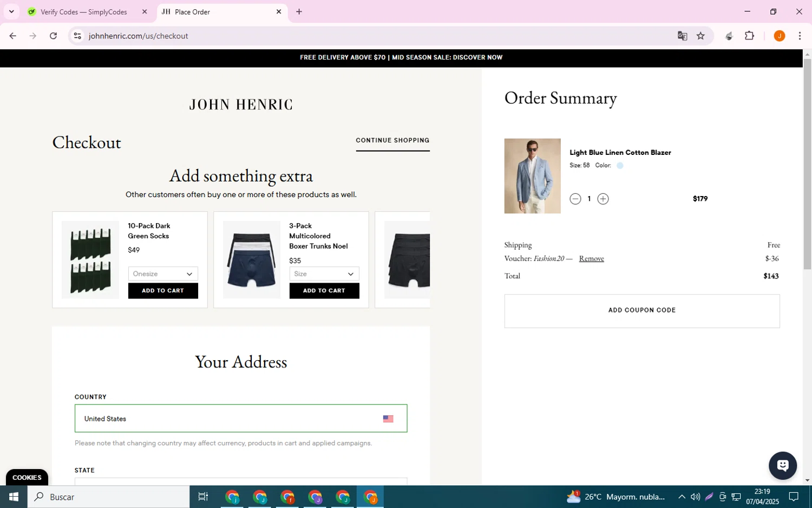The image size is (812, 508).
Task: Click the multicolored boxer trunks thumbnail
Action: point(252,260)
